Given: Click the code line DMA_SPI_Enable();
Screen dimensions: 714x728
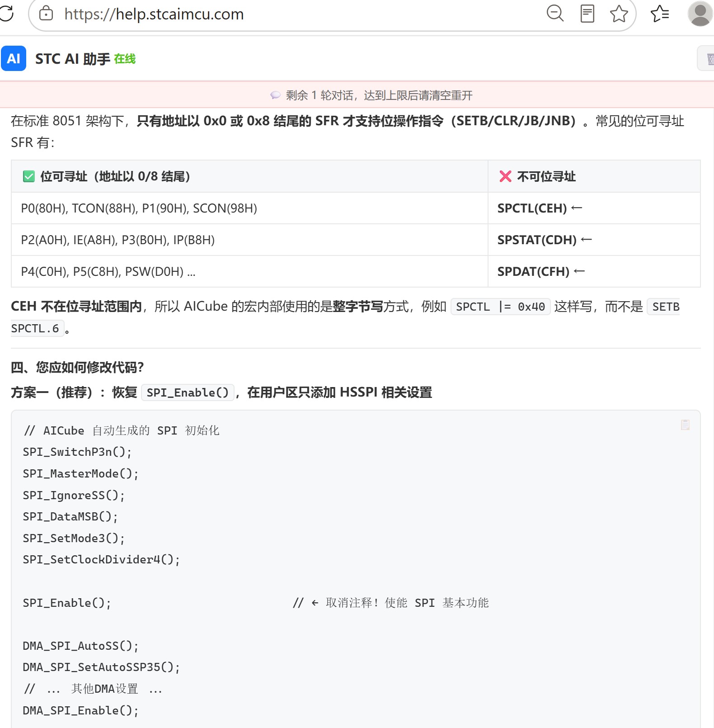Looking at the screenshot, I should click(x=80, y=710).
